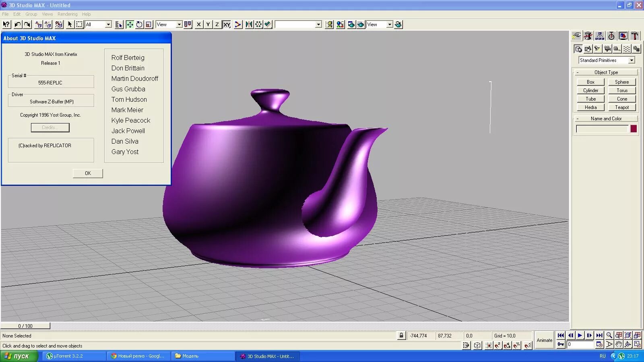Click the Array tool icon

(258, 25)
